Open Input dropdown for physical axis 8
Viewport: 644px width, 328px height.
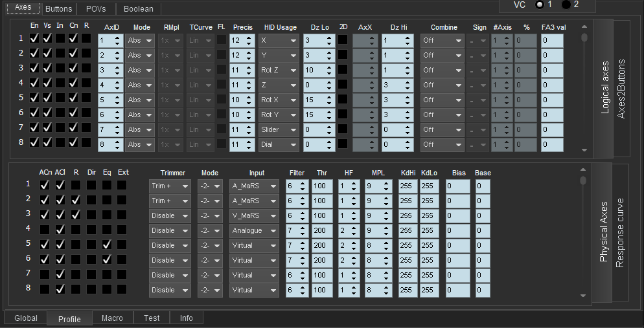coord(254,290)
